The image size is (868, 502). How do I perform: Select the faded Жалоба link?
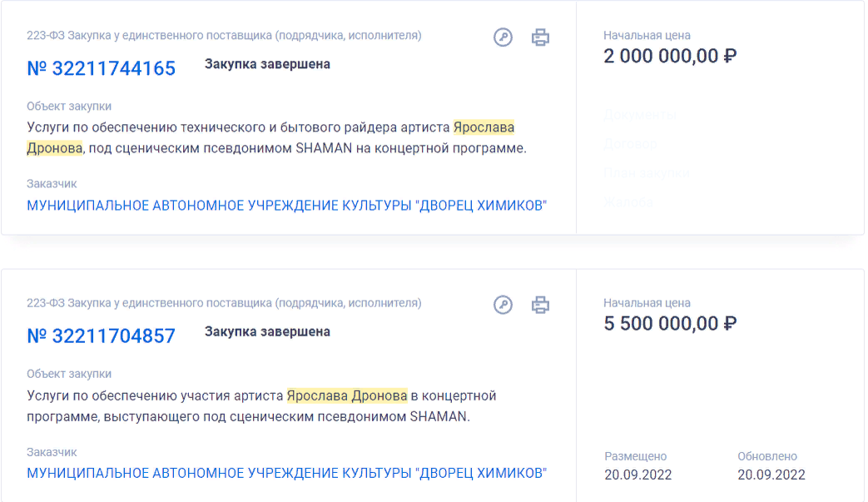[628, 201]
